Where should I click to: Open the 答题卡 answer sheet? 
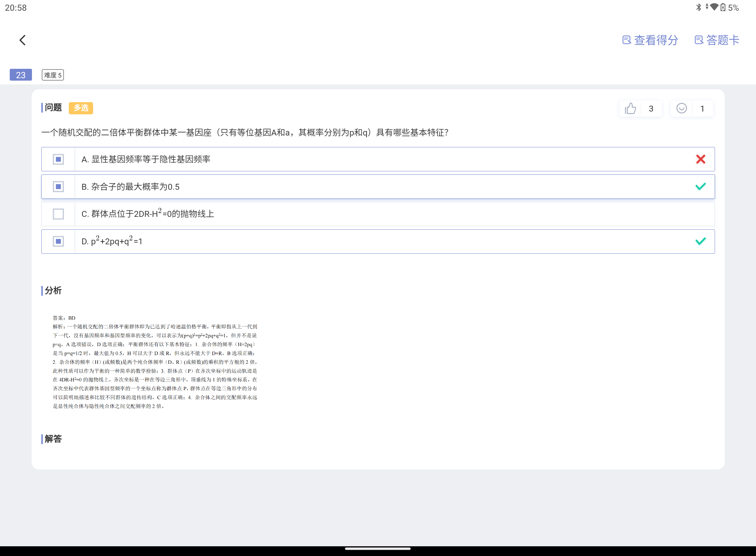tap(717, 40)
